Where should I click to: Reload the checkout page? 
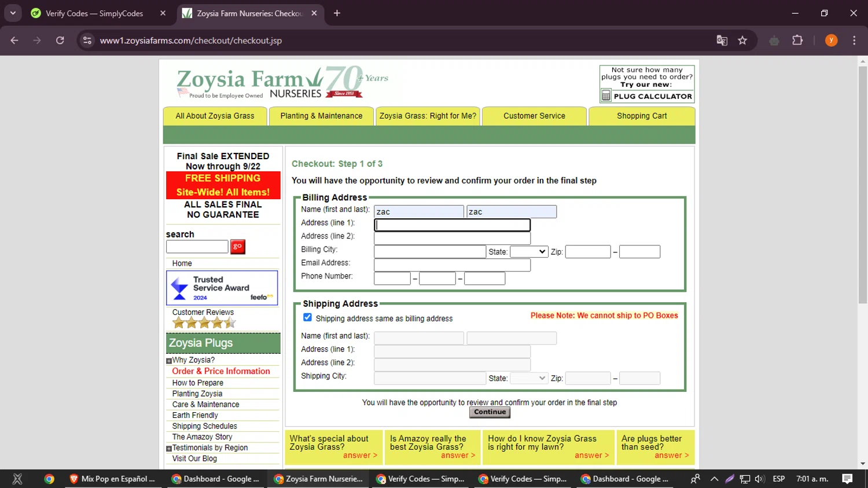coord(60,41)
